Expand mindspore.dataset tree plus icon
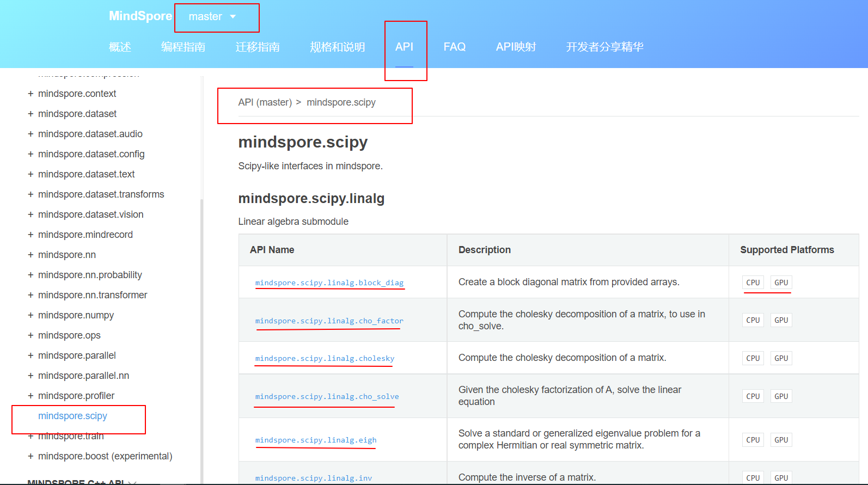Viewport: 868px width, 485px height. click(30, 114)
